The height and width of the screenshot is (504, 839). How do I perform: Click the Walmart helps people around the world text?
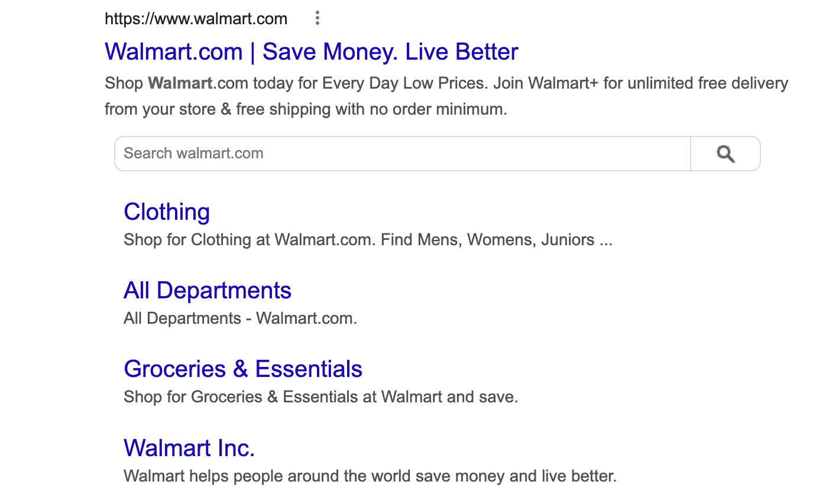(370, 476)
